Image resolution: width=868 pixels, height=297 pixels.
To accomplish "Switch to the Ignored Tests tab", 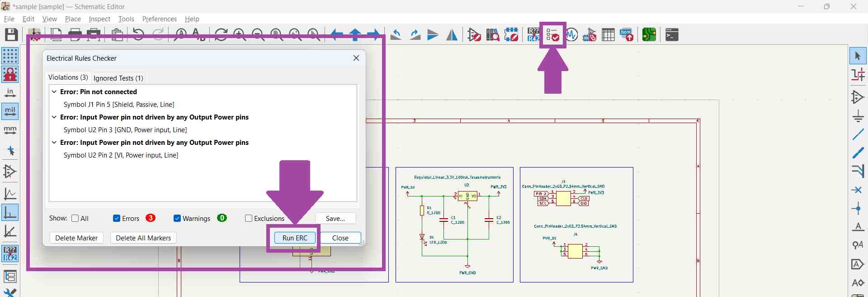I will [x=118, y=78].
